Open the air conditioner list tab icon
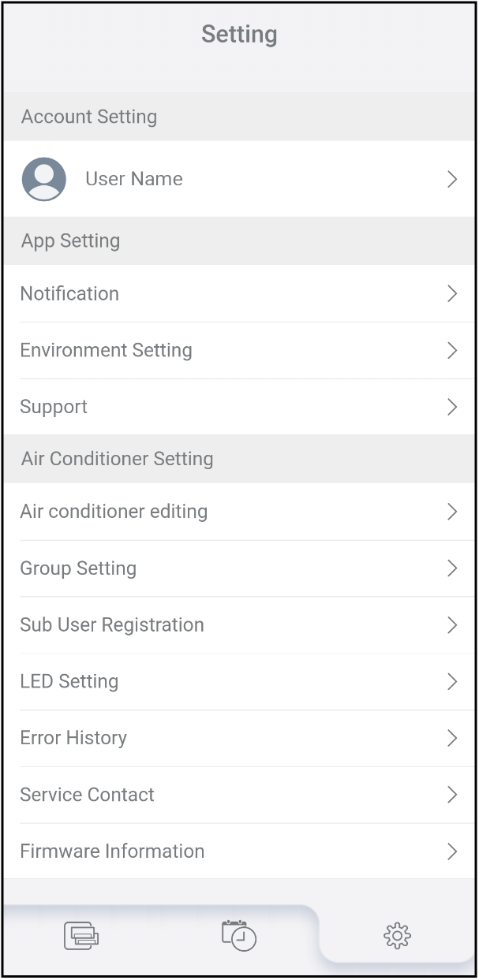The height and width of the screenshot is (980, 479). [x=81, y=936]
